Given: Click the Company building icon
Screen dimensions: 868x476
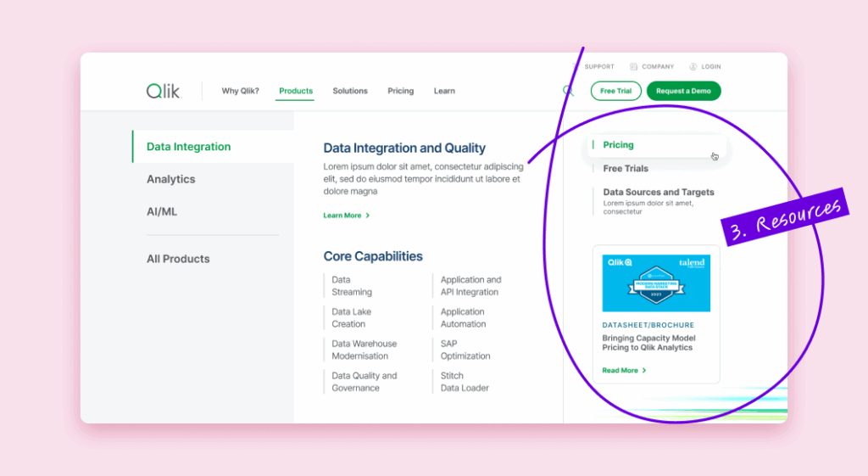Looking at the screenshot, I should [634, 66].
